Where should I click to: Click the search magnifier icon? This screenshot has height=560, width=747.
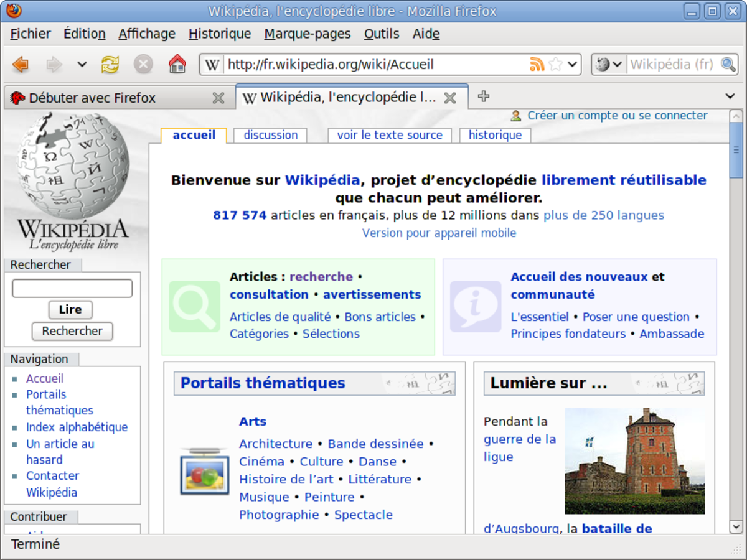point(728,64)
